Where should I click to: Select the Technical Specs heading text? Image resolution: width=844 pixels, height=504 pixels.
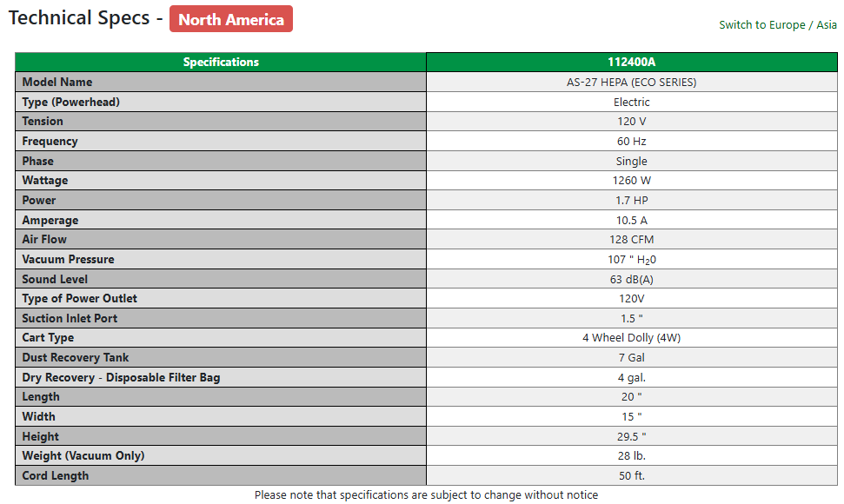78,18
